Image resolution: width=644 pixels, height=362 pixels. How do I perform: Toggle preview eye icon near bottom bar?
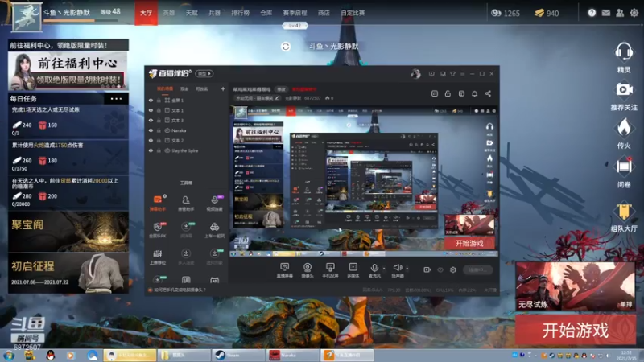click(x=440, y=269)
